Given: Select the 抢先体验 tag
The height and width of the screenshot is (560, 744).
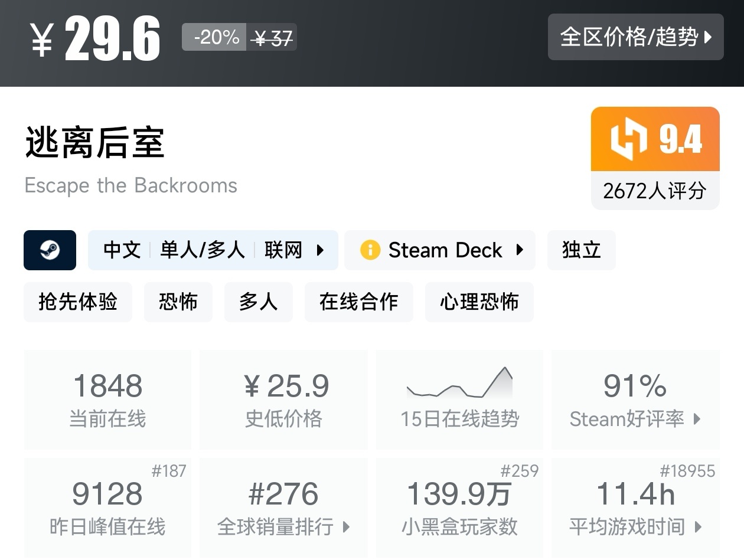Looking at the screenshot, I should point(78,302).
